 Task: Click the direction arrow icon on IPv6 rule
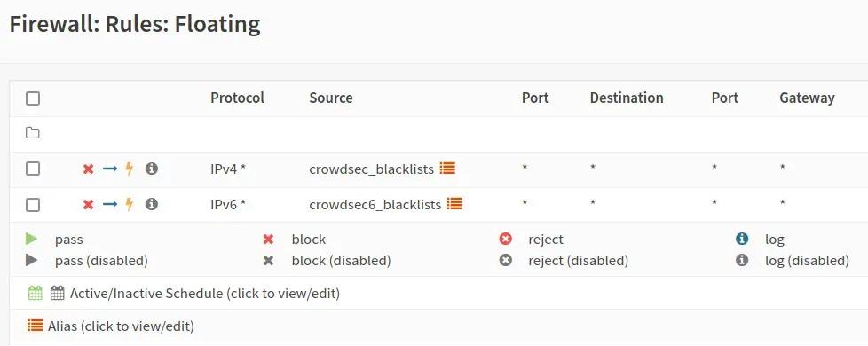pos(110,205)
